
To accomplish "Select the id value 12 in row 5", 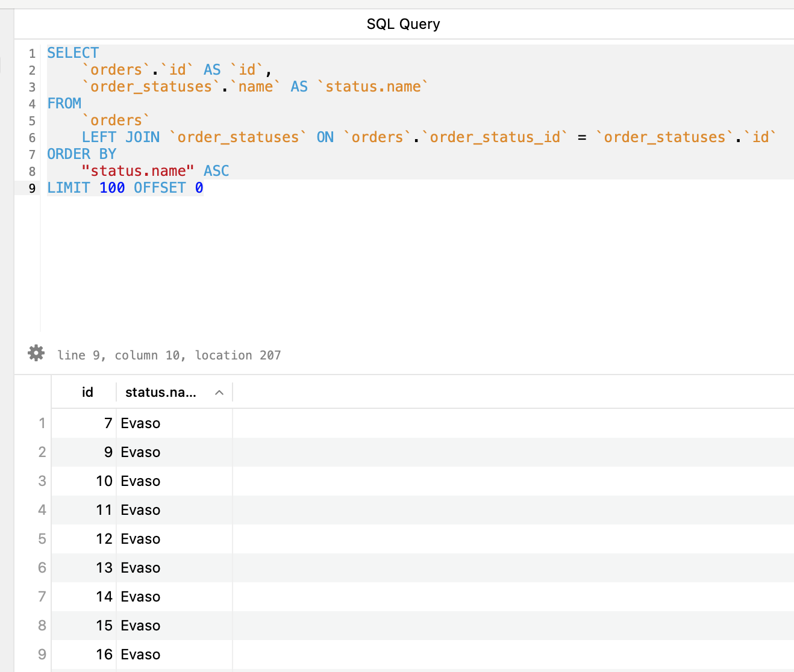I will click(104, 539).
